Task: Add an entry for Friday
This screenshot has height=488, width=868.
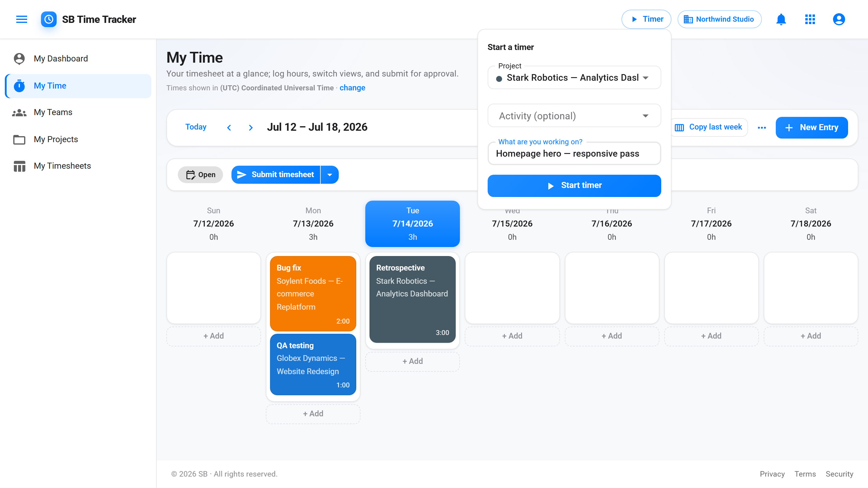Action: pos(711,336)
